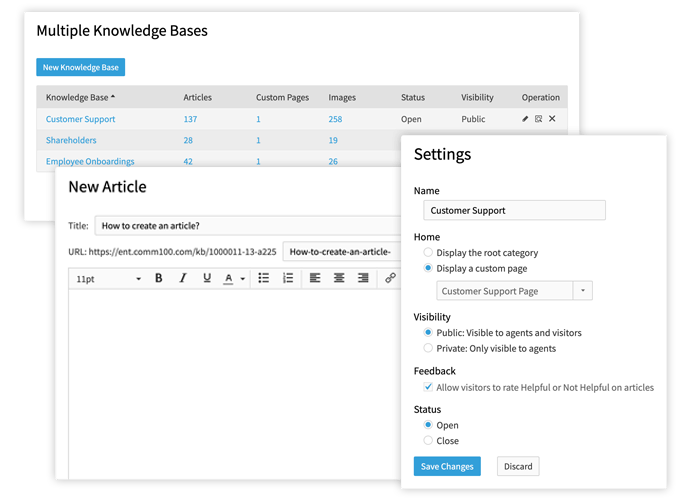690x500 pixels.
Task: Select Display a custom page option
Action: pyautogui.click(x=428, y=268)
